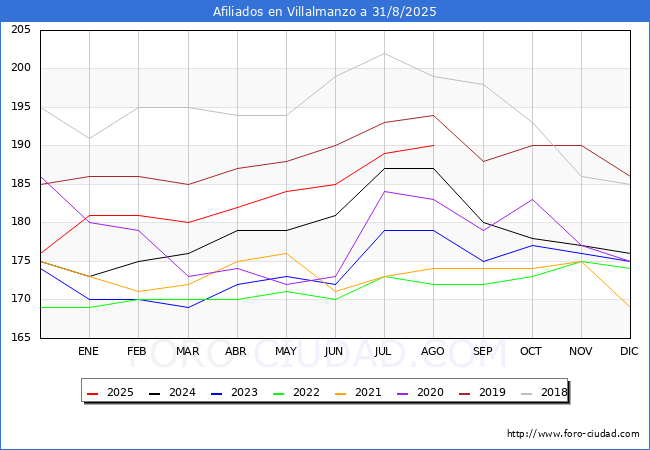Click the 195 y-axis value
Screen dimensions: 650x450
tap(21, 106)
